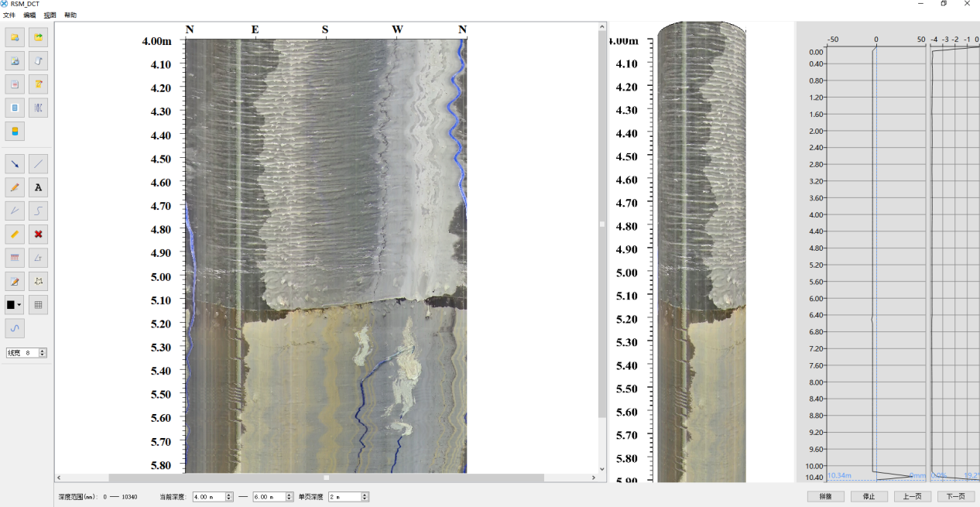Select the S-curve drawing tool

pyautogui.click(x=38, y=211)
